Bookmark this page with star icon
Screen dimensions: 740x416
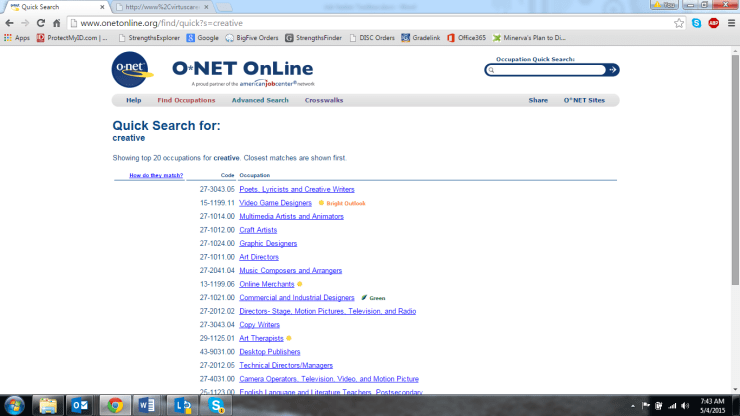[x=679, y=23]
